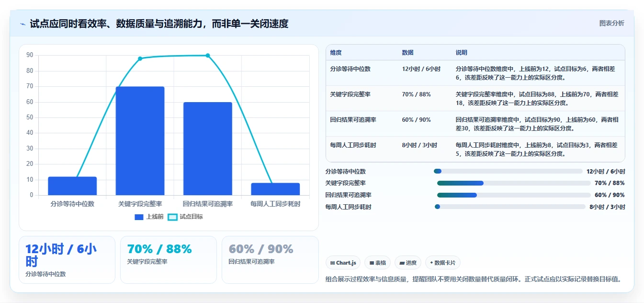Select the 数据卡片 tag chip

pyautogui.click(x=443, y=263)
